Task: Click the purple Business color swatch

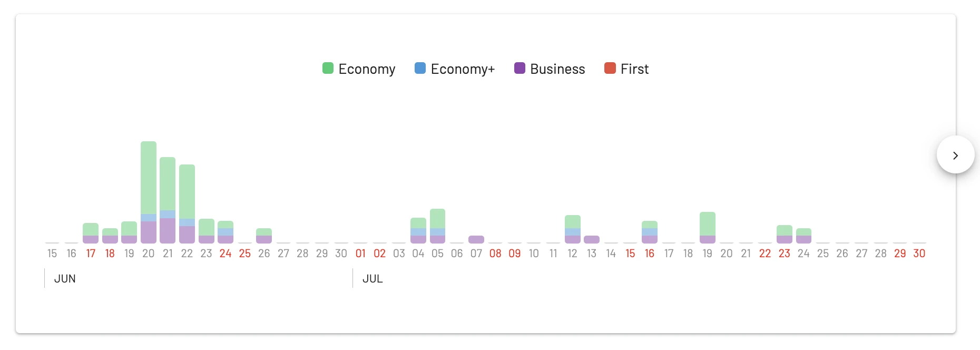Action: pos(520,68)
